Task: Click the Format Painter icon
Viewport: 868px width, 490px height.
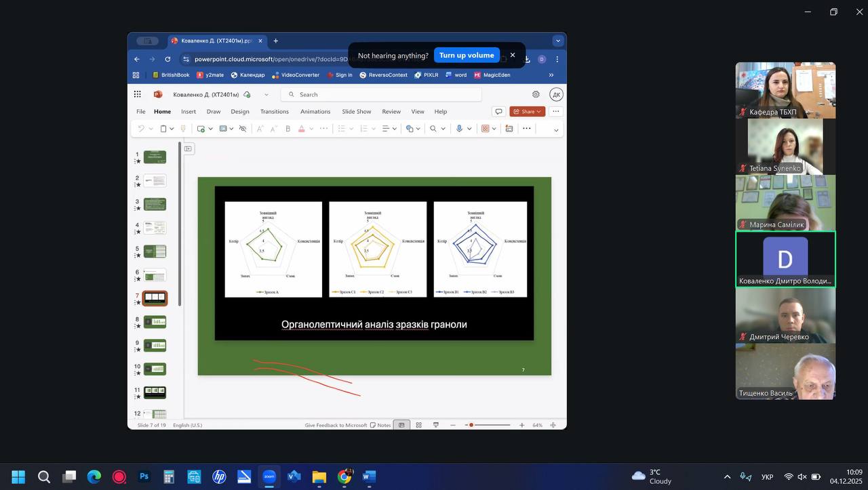Action: click(183, 129)
